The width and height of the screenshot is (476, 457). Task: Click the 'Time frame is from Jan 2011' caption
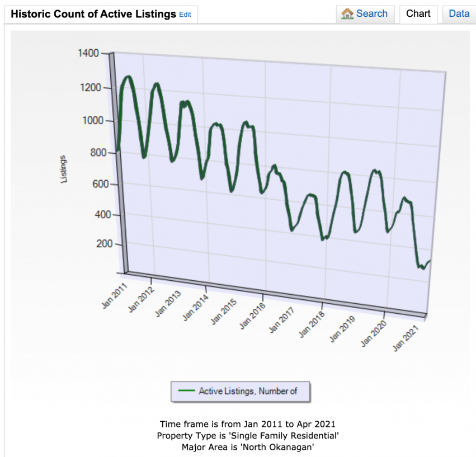(x=248, y=424)
